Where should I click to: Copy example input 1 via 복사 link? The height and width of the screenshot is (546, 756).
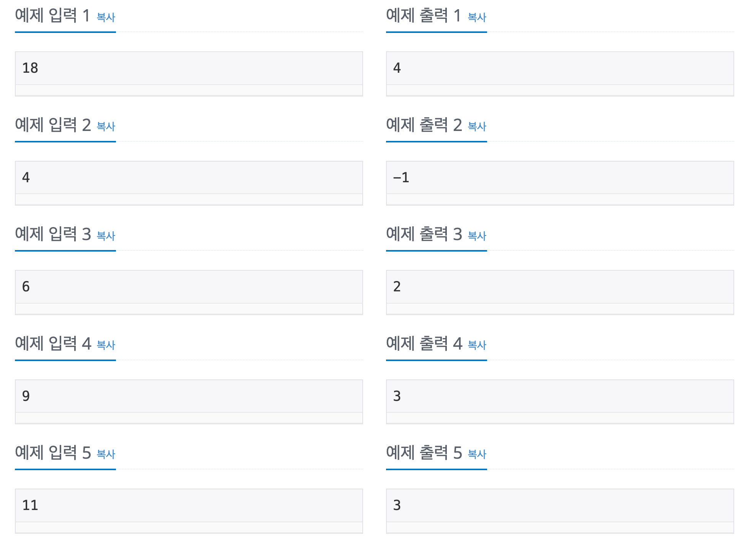click(x=106, y=17)
